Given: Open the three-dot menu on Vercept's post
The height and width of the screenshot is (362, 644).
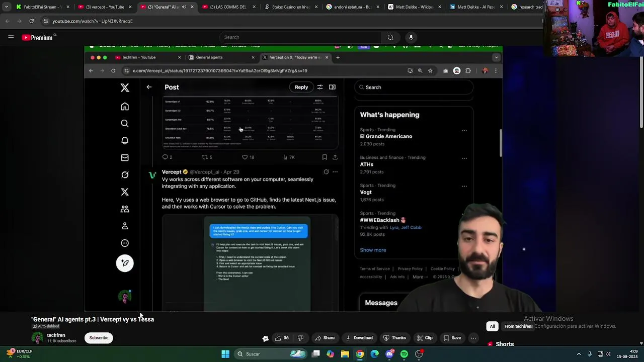Looking at the screenshot, I should [335, 172].
